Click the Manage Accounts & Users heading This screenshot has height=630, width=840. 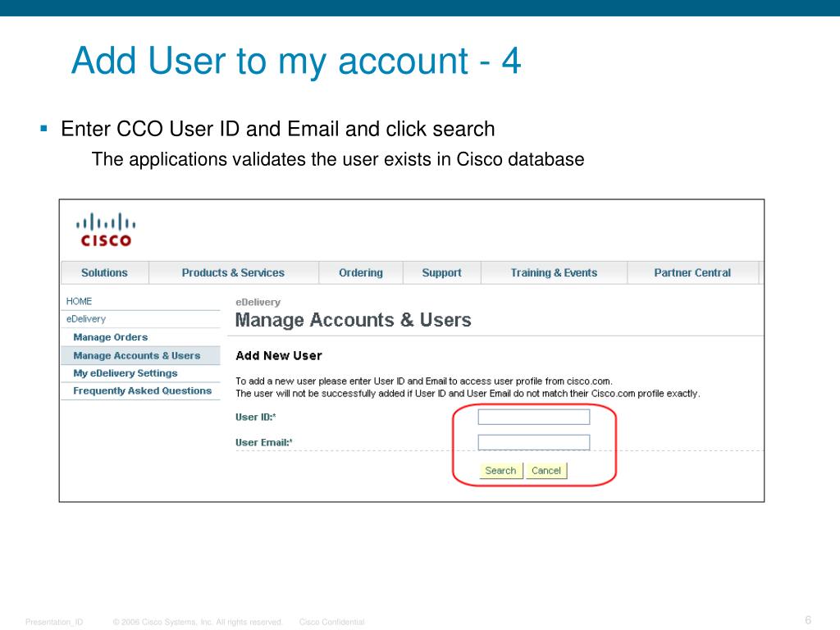(x=353, y=320)
